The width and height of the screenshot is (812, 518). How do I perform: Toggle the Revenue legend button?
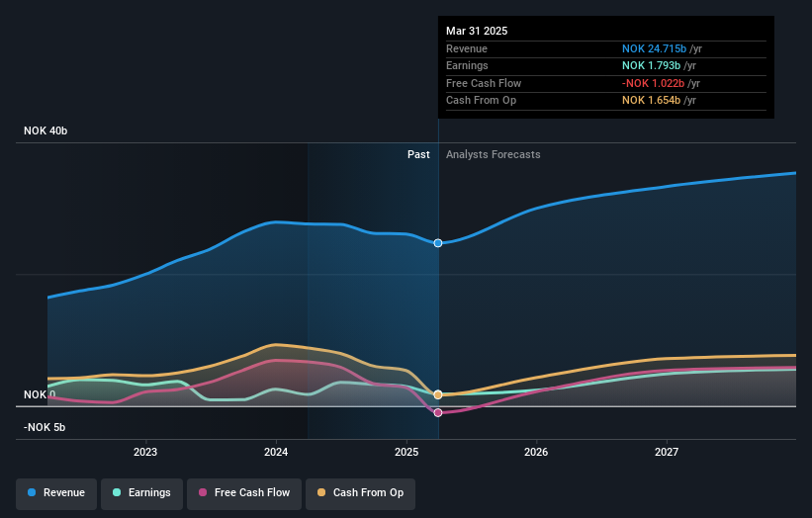[56, 493]
